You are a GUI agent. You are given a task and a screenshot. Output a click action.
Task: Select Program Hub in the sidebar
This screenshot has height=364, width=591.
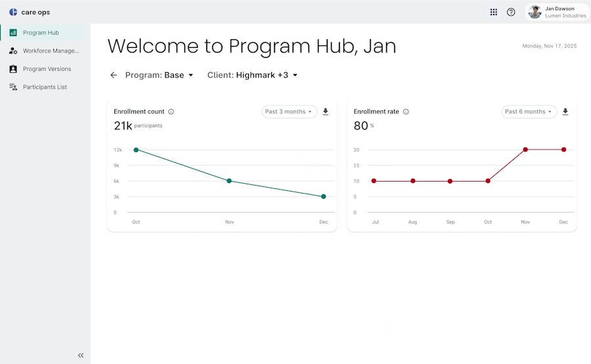(x=41, y=33)
